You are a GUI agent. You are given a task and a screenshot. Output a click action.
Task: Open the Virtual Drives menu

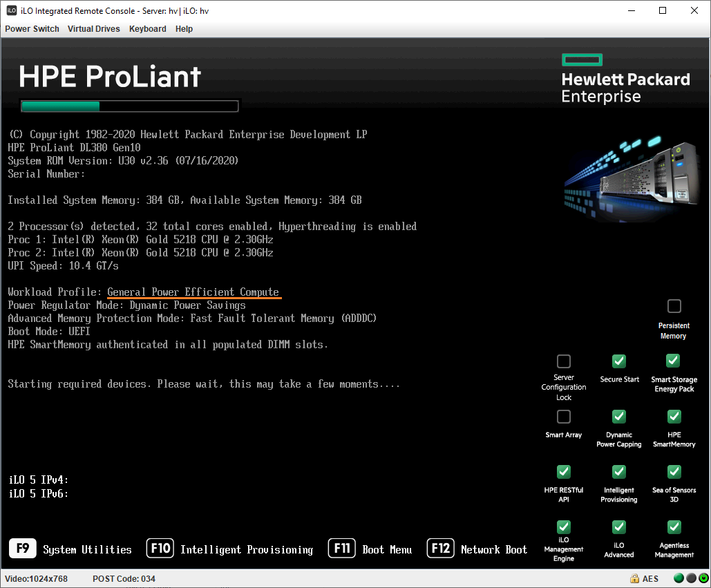pos(94,28)
